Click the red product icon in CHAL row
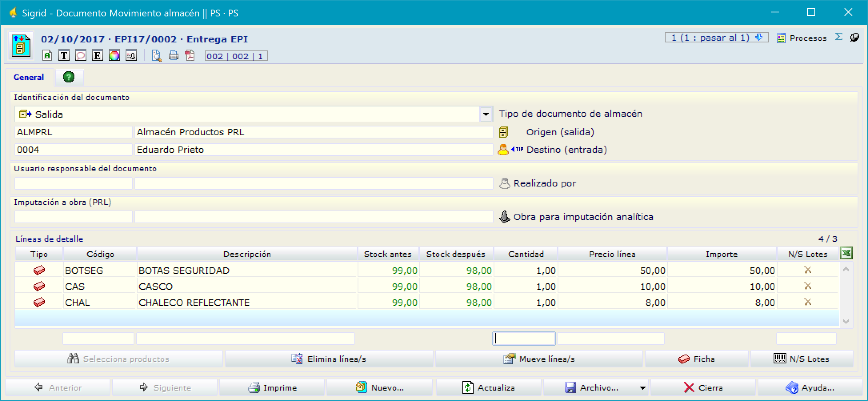Viewport: 868px width, 401px height. pos(39,302)
